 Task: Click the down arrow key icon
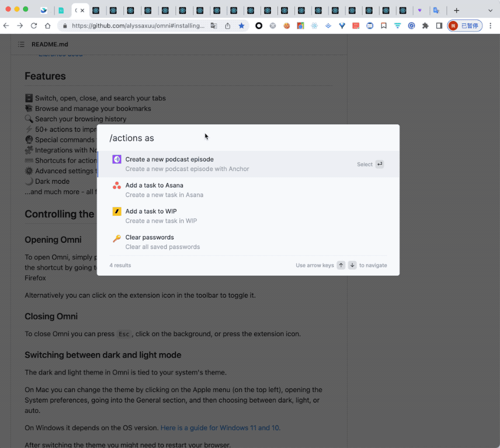click(352, 265)
